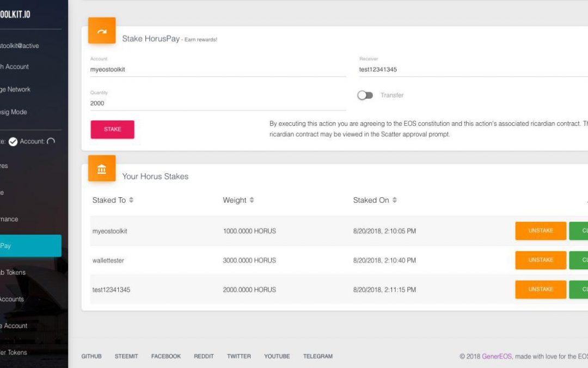The image size is (588, 368).
Task: Open the TELEGRAM footer link
Action: (x=317, y=356)
